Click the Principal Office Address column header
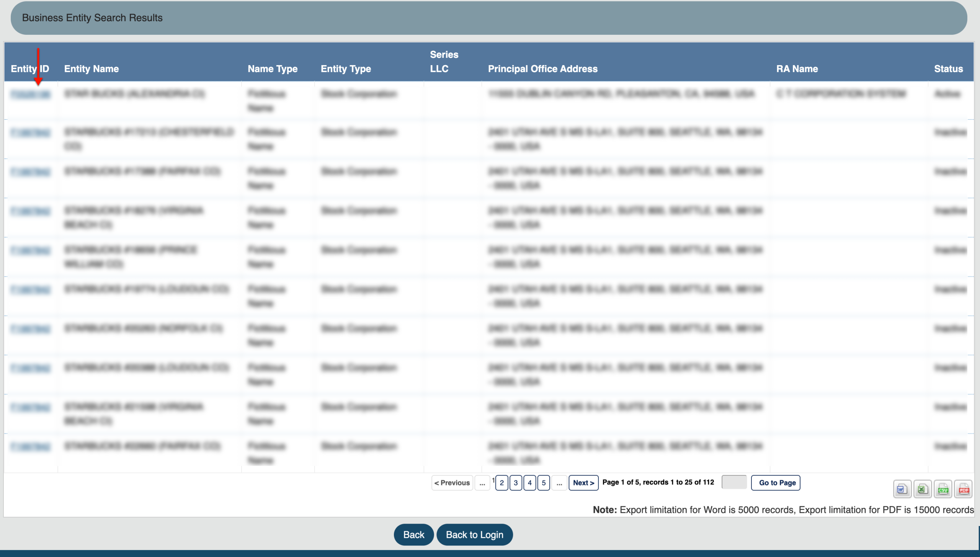The width and height of the screenshot is (980, 557). pos(543,69)
